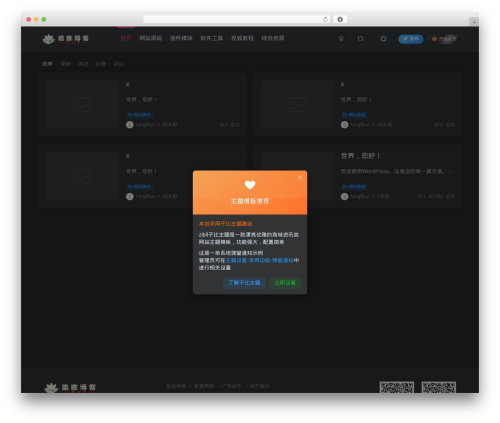
Task: Click the comment icon on the 1年前 post
Action: [420, 197]
